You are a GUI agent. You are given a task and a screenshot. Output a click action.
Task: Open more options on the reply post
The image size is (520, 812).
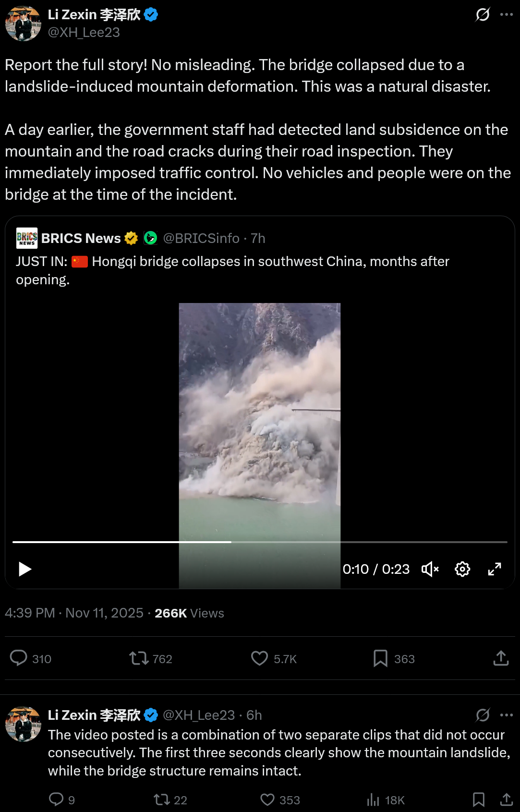tap(507, 715)
